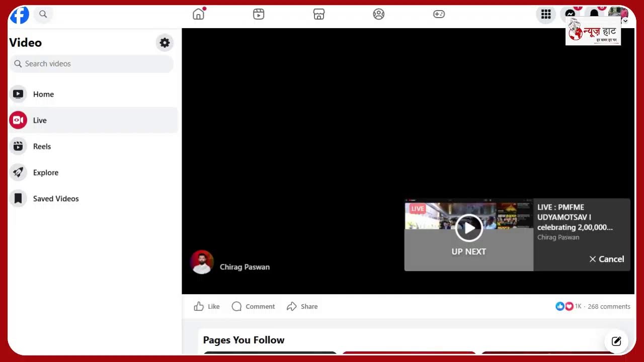Open Gaming controller icon
The image size is (644, 362).
click(x=439, y=14)
